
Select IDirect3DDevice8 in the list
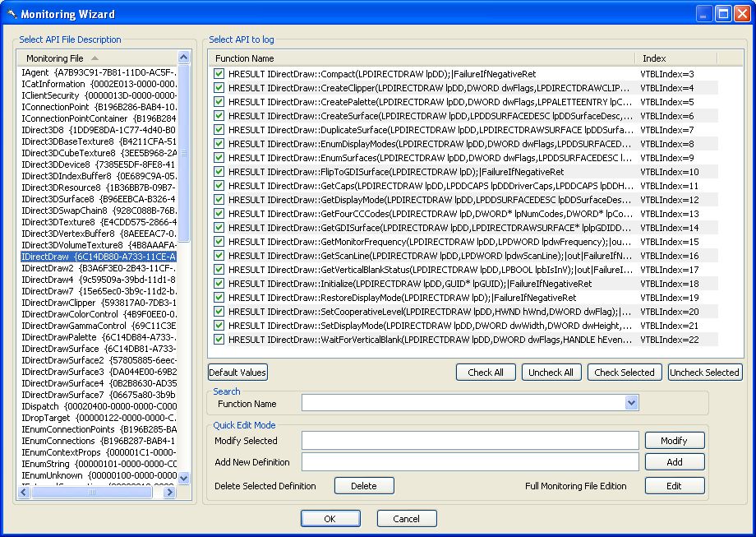coord(99,164)
